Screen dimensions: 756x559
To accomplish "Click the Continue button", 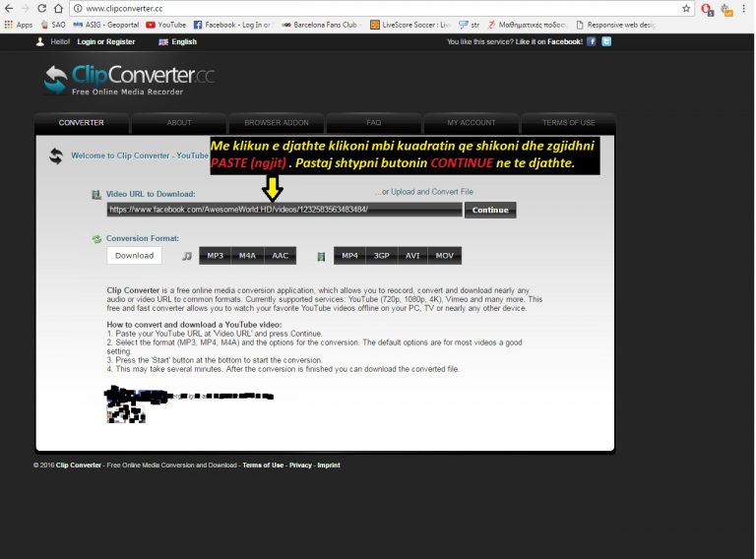I will click(x=490, y=210).
